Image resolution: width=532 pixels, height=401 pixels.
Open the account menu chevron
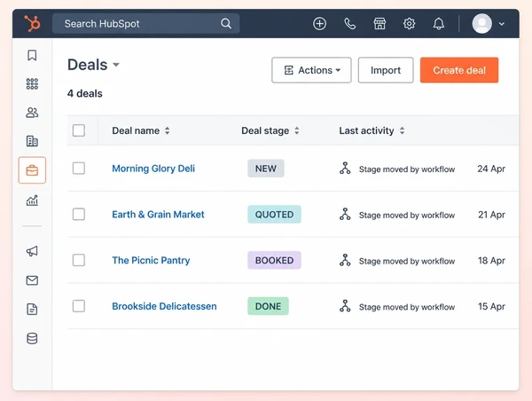(x=502, y=24)
